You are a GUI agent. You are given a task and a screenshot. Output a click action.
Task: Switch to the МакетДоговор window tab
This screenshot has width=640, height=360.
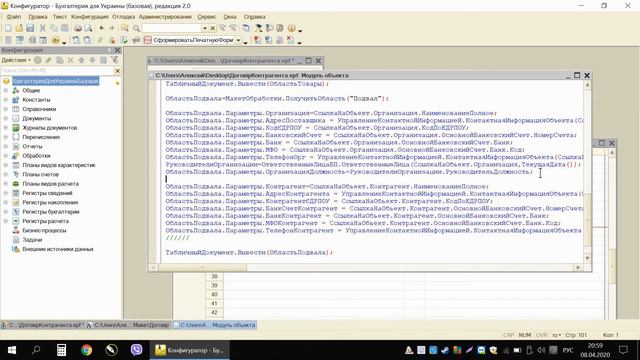pyautogui.click(x=128, y=325)
